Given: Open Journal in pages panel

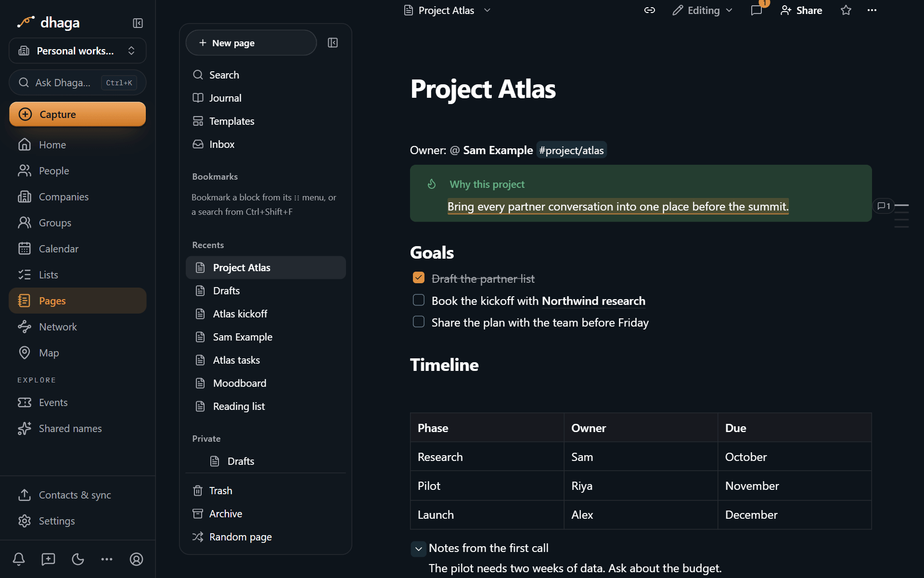Looking at the screenshot, I should [x=266, y=98].
